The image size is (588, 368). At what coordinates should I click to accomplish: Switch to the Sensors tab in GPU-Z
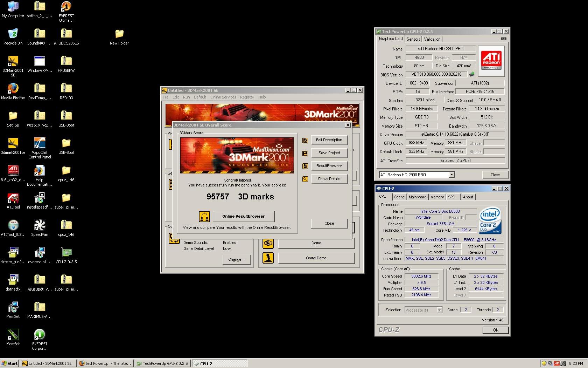(x=413, y=39)
